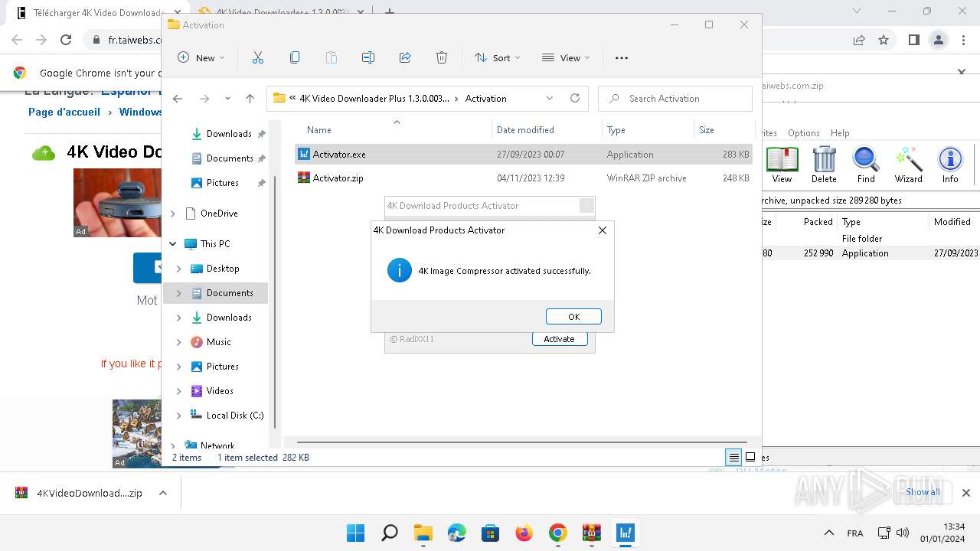980x551 pixels.
Task: Click the Windows Start button
Action: coord(355,533)
